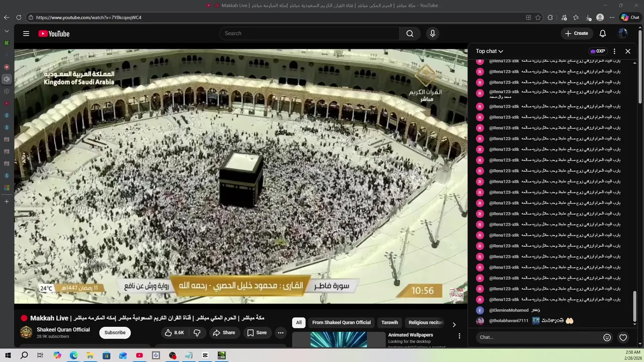Select the Tarawih chip
This screenshot has height=362, width=644.
[x=389, y=322]
